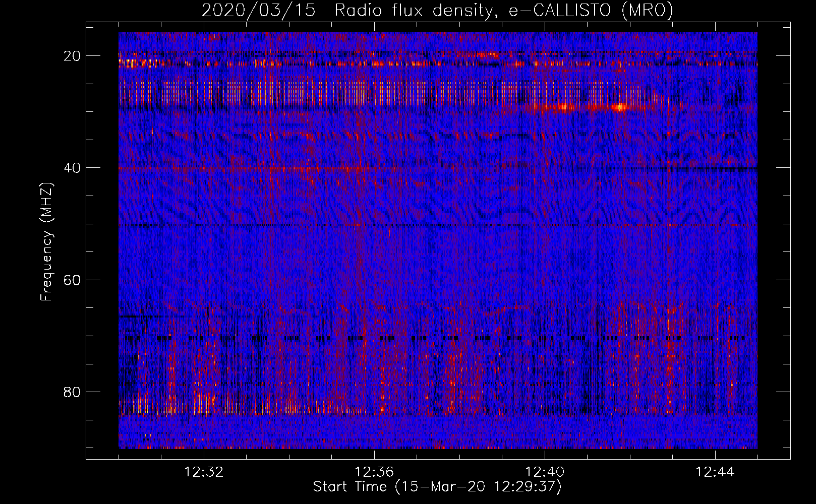
Task: Click the 20 MHz frequency tick label
Action: coord(72,56)
